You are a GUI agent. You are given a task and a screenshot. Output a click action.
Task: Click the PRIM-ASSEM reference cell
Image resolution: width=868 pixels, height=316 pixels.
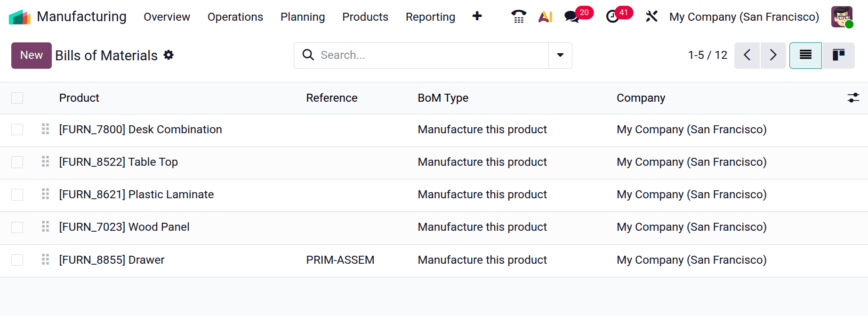pyautogui.click(x=340, y=260)
